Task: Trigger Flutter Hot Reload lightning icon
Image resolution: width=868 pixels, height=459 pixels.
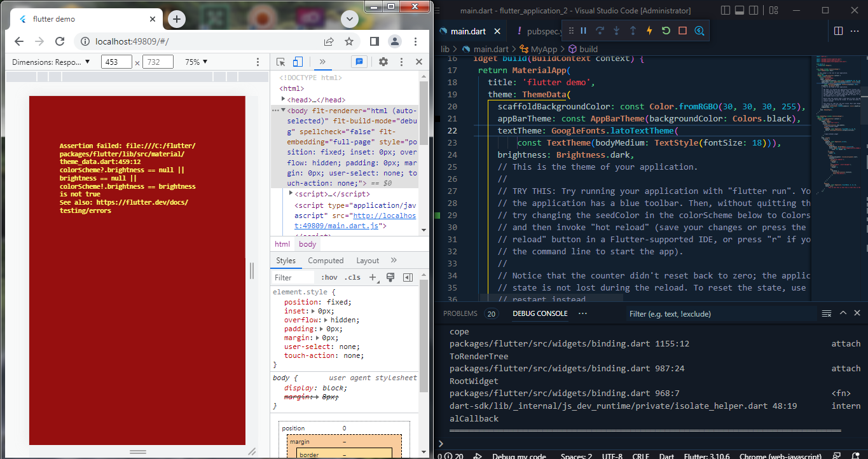Action: coord(649,31)
